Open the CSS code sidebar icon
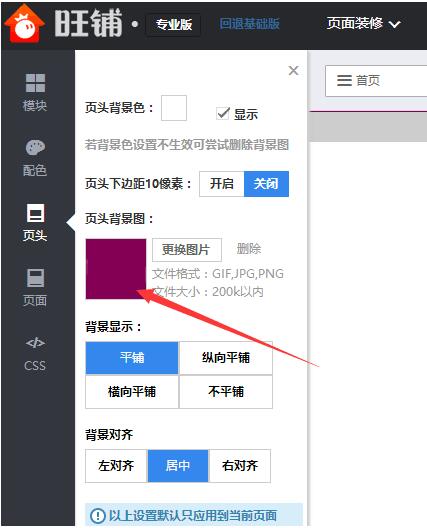The image size is (427, 528). [x=35, y=343]
